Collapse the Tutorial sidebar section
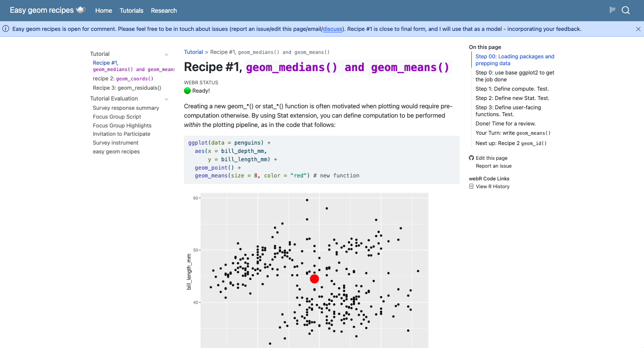Screen dimensions: 644x348 tap(166, 54)
